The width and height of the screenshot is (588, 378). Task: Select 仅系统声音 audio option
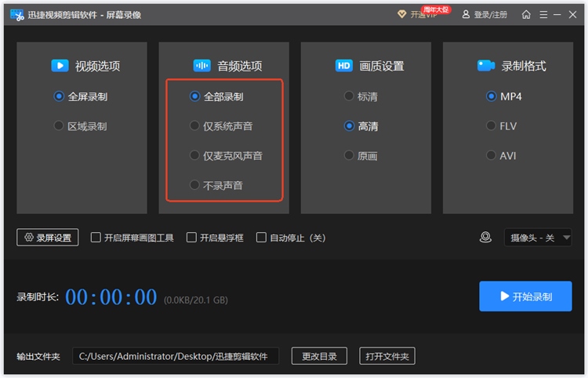(221, 126)
